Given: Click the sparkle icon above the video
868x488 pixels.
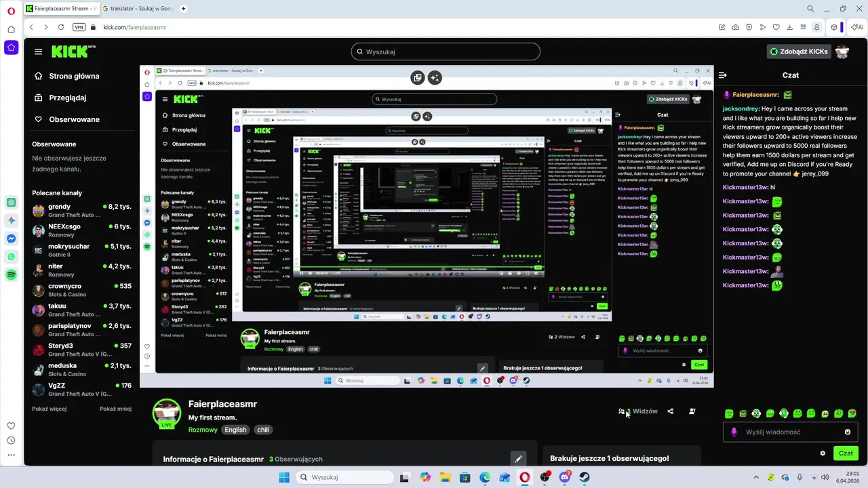Looking at the screenshot, I should (x=435, y=78).
